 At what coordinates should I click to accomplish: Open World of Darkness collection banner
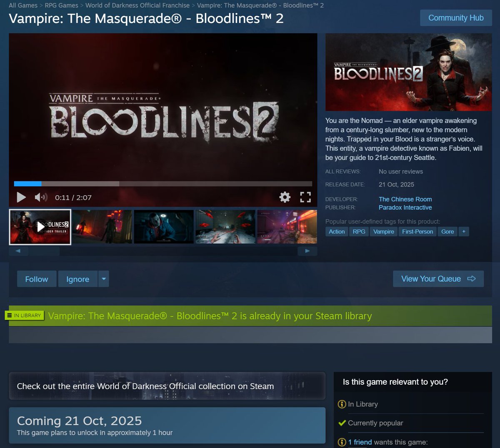[x=167, y=386]
